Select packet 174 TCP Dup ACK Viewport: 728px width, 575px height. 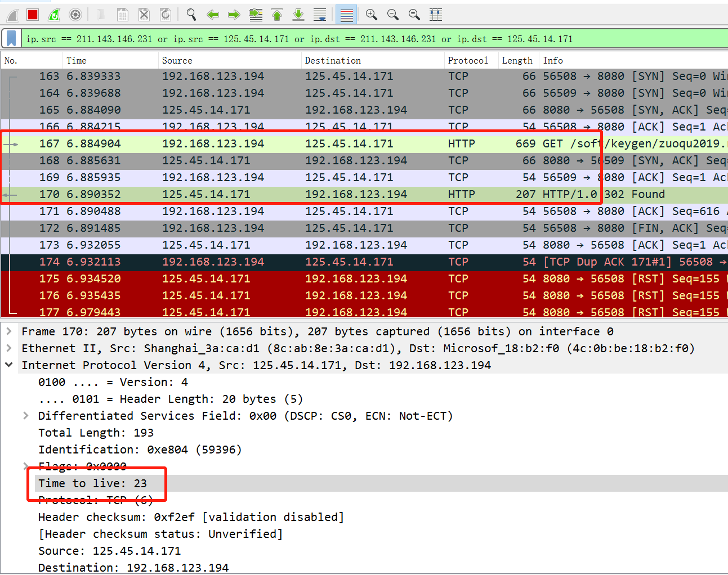click(x=364, y=262)
